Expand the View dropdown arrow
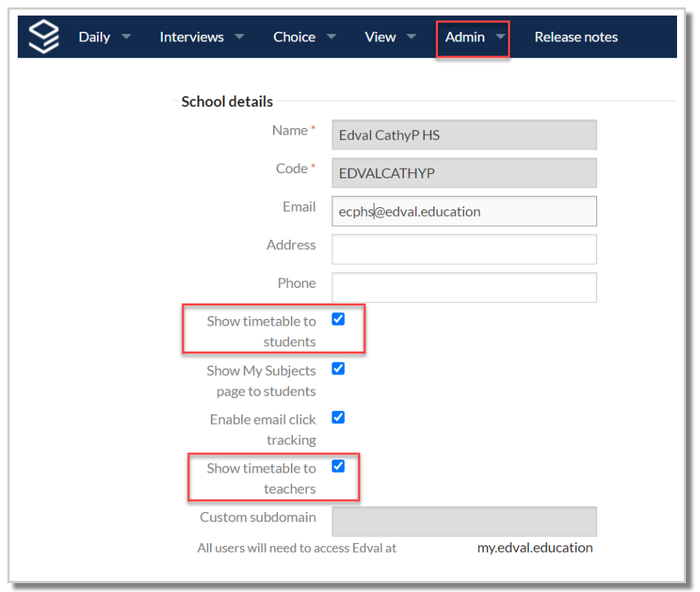700x592 pixels. pyautogui.click(x=411, y=36)
